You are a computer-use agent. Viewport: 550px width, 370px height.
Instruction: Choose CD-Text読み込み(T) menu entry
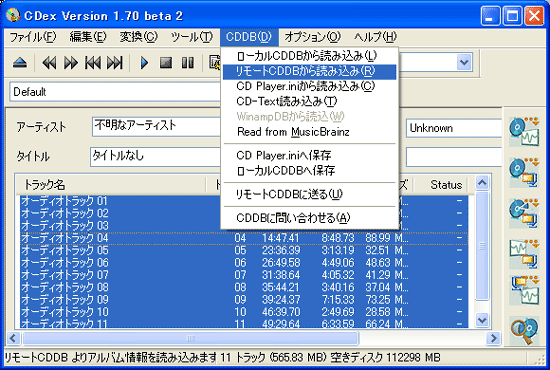point(309,102)
